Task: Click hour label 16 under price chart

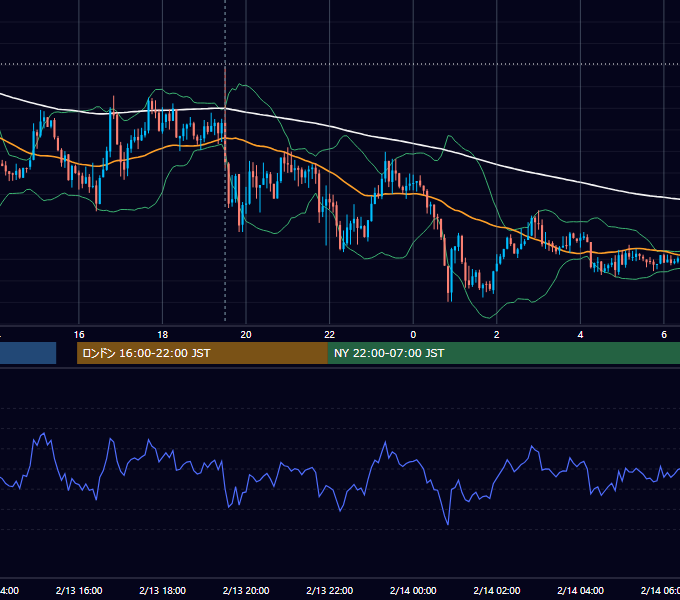Action: (79, 335)
